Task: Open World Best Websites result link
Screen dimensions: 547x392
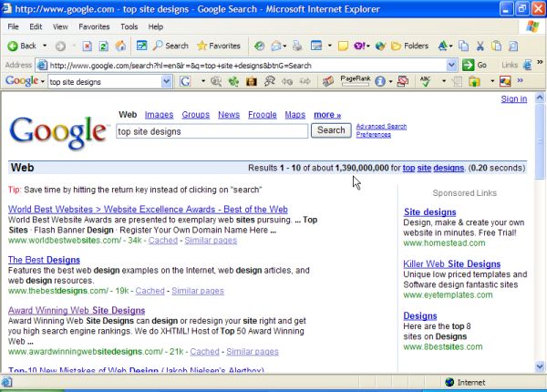Action: pyautogui.click(x=148, y=210)
